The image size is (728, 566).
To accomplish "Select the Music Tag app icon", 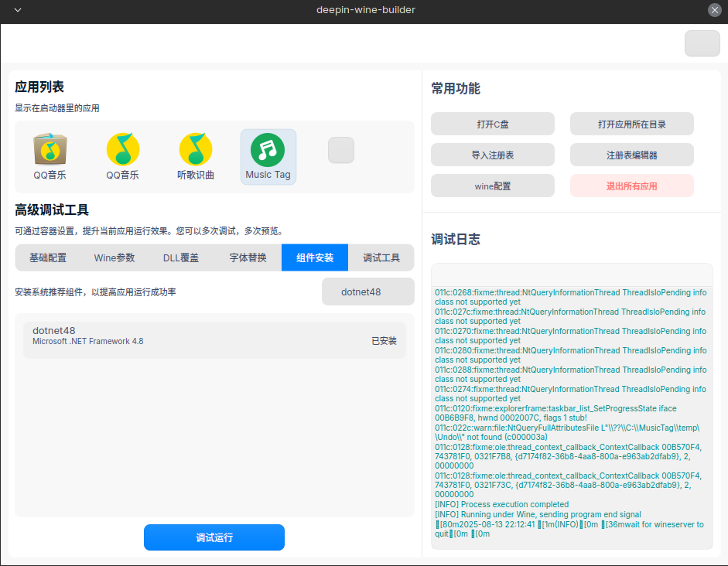I will tap(268, 156).
